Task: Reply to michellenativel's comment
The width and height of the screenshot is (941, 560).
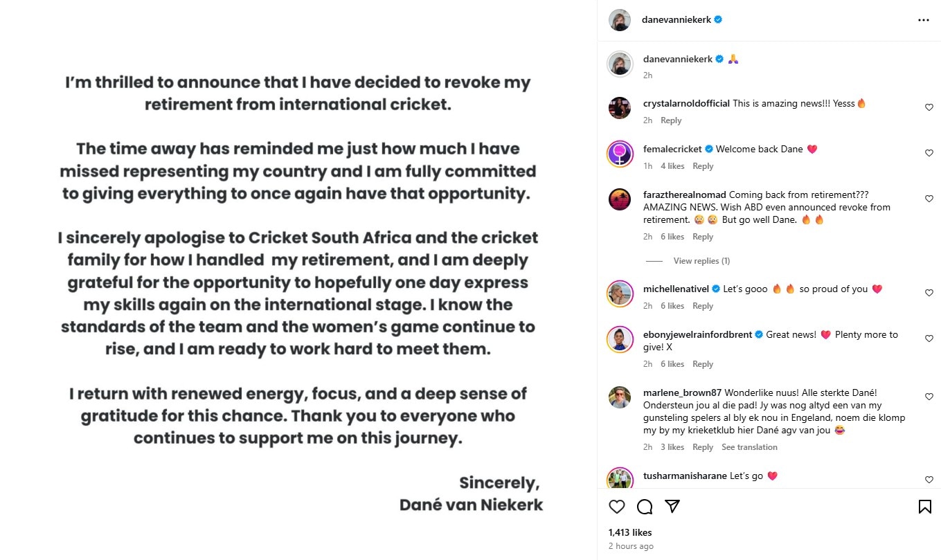Action: [x=703, y=306]
